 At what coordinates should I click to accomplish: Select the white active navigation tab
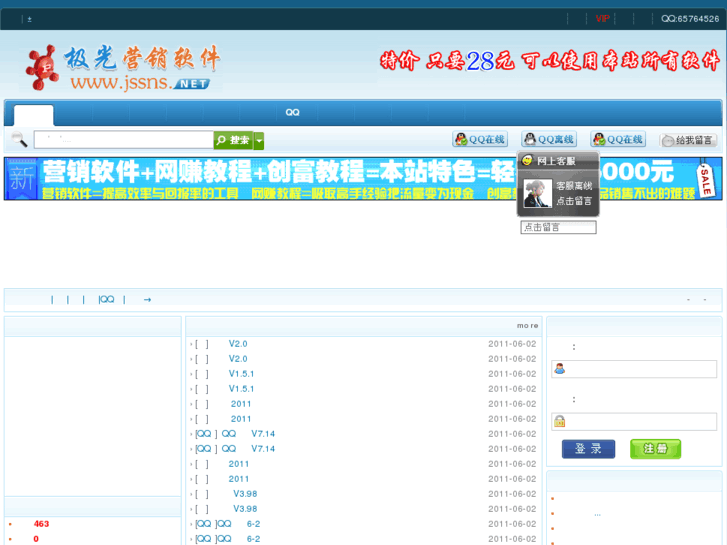tap(33, 115)
